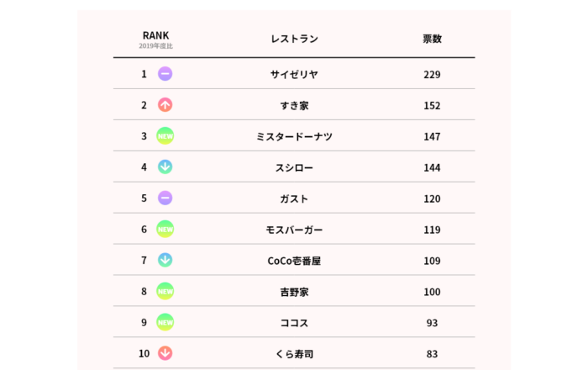This screenshot has height=370, width=588.
Task: Click the blue down-arrow icon beside スシロー
Action: 165,167
